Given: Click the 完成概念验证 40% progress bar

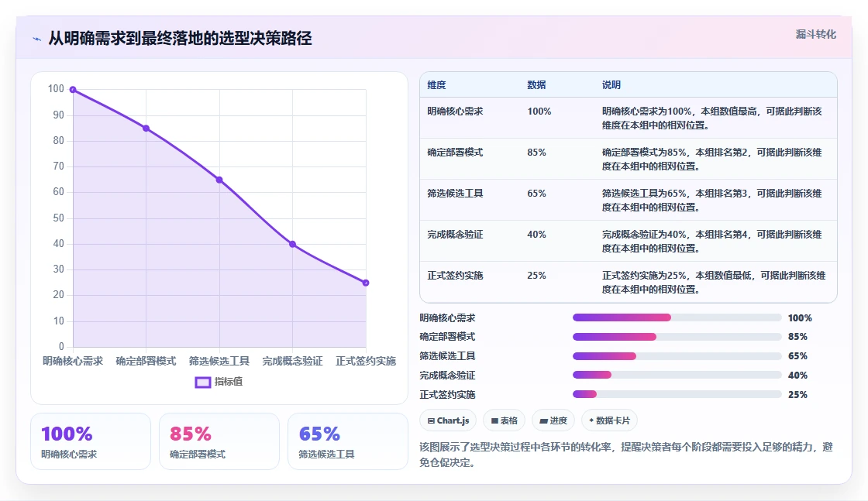Looking at the screenshot, I should (x=677, y=375).
